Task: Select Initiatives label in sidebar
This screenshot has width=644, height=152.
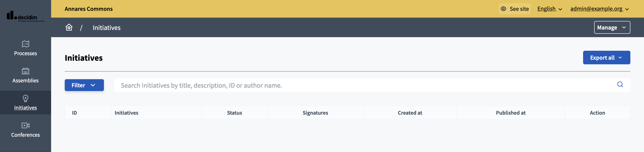Action: 26,108
